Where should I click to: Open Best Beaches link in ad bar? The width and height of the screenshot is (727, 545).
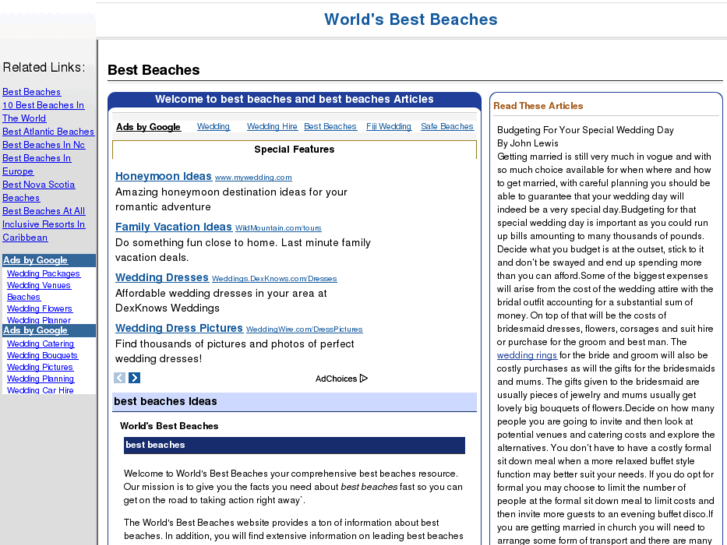click(x=330, y=126)
